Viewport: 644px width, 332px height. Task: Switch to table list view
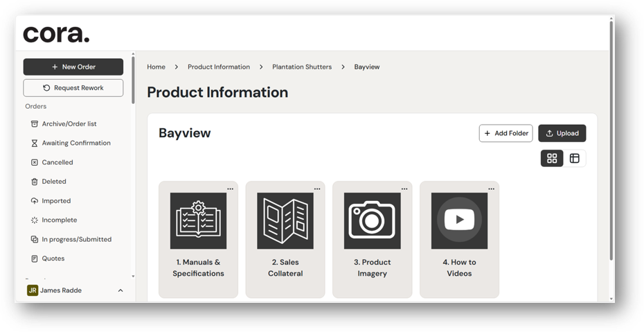tap(575, 159)
